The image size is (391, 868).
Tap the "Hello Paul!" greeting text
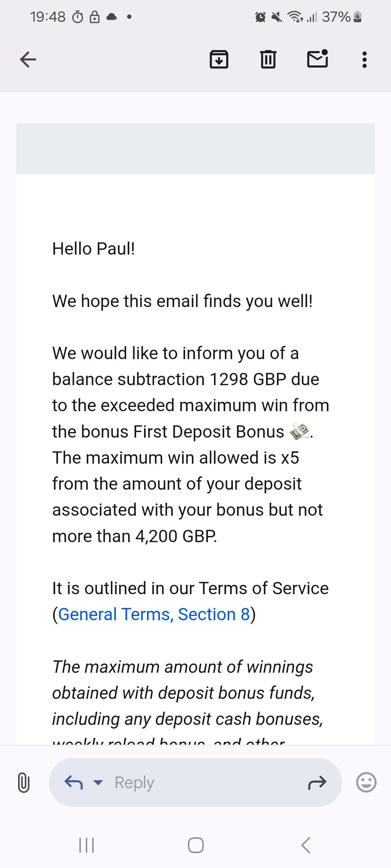[93, 249]
